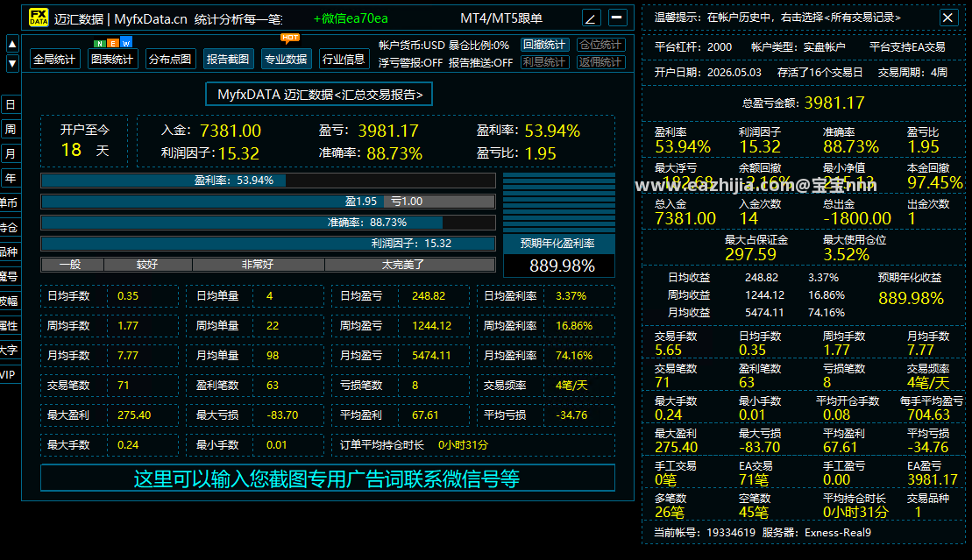The height and width of the screenshot is (560, 972).
Task: Open the 波幅 sidebar item
Action: point(10,301)
